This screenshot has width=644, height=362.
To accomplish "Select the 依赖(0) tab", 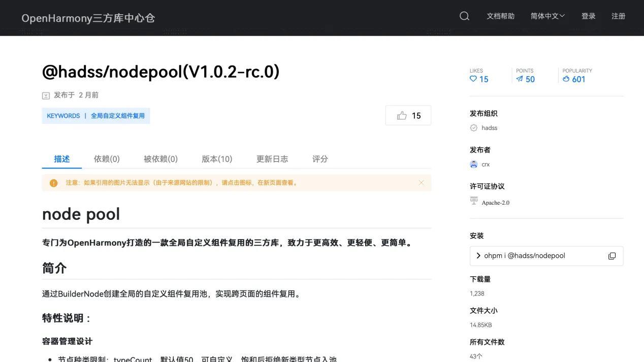I will (x=107, y=158).
